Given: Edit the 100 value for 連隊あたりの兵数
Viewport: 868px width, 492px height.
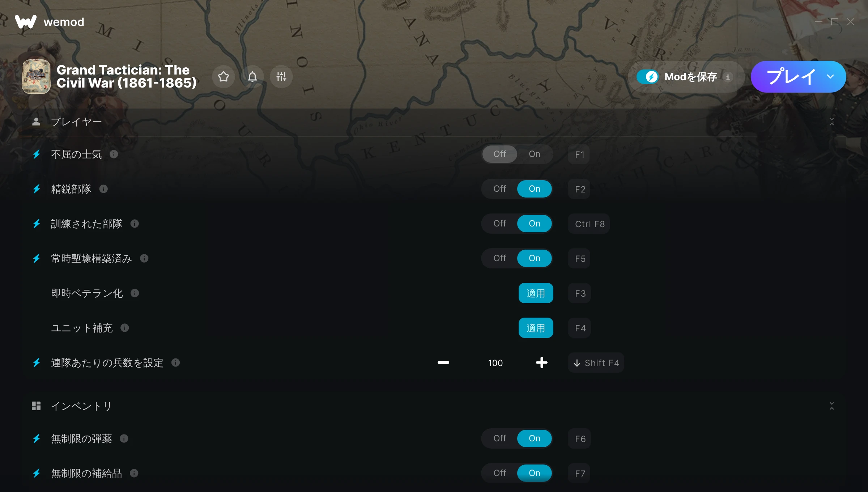Looking at the screenshot, I should point(495,363).
